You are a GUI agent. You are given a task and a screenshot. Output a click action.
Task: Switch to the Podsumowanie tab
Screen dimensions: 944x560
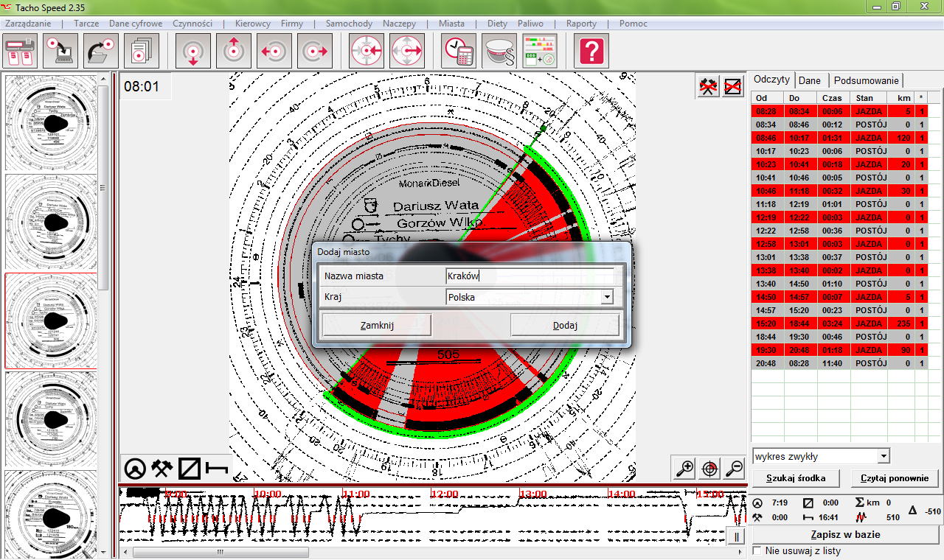click(866, 80)
